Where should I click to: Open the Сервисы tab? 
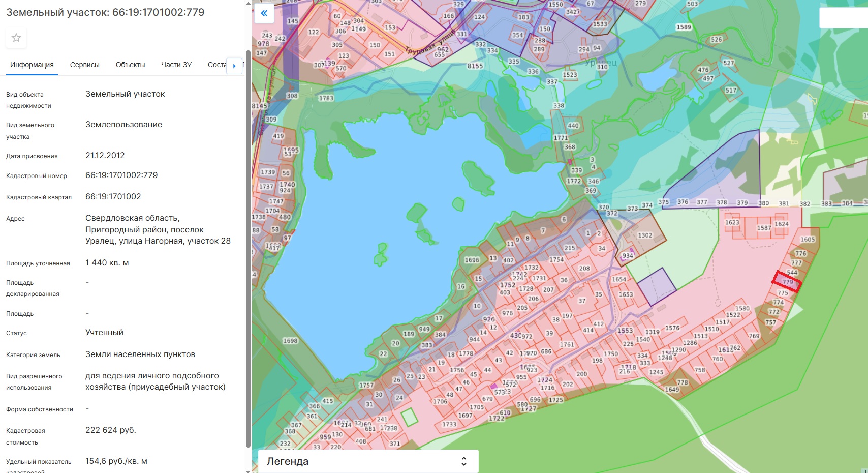(x=85, y=65)
